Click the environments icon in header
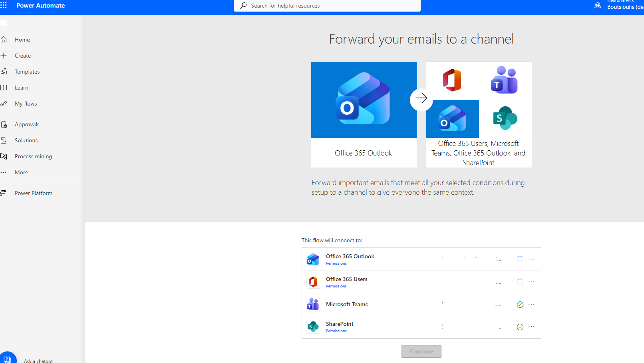Screen dimensions: 644x363 pyautogui.click(x=598, y=6)
